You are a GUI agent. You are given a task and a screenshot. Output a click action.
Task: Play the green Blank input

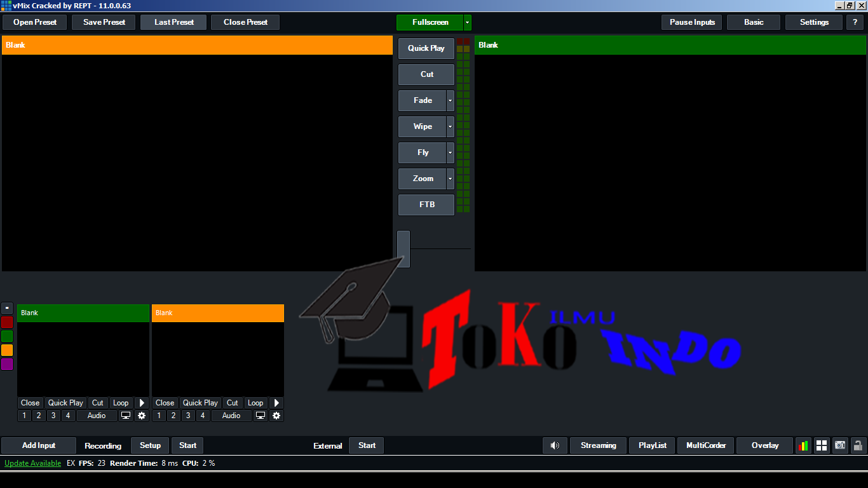click(x=142, y=403)
